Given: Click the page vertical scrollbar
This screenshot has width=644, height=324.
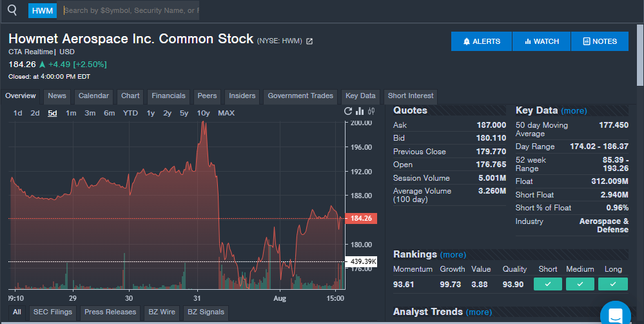Looking at the screenshot, I should click(640, 56).
